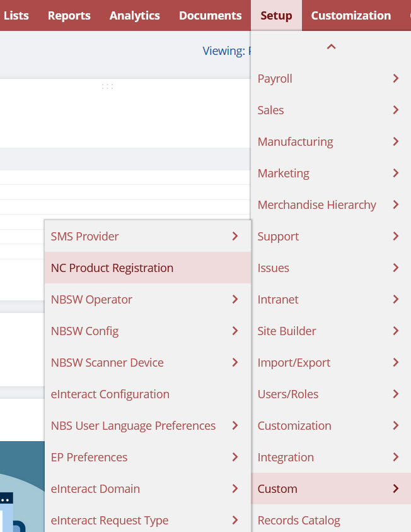Expand Manufacturing submenu chevron
Viewport: 411px width, 532px height.
(395, 141)
